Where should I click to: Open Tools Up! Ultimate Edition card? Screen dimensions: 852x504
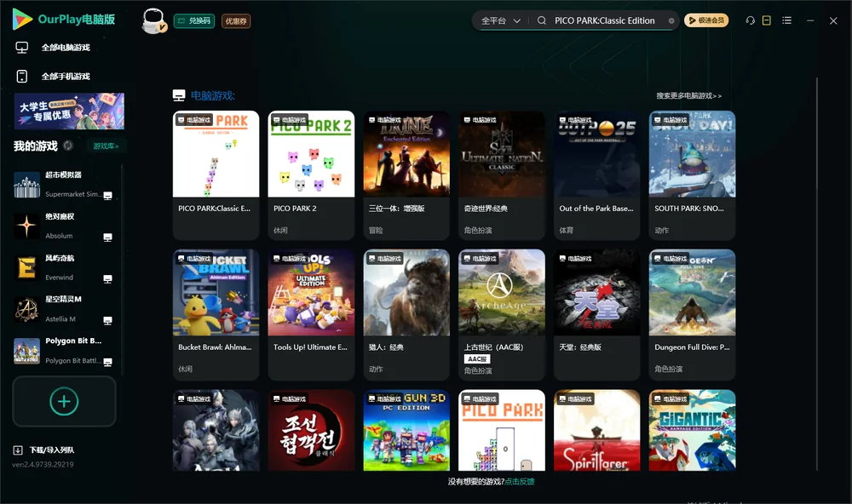pos(311,314)
